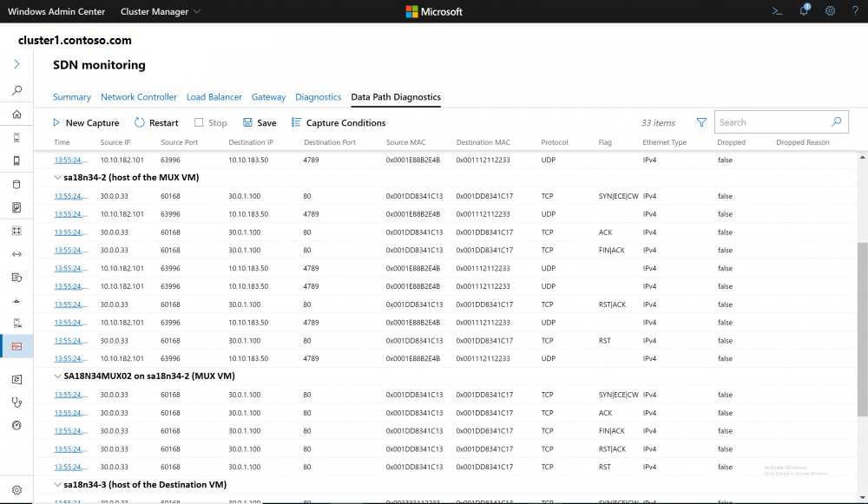Sort by Ethernet Type column header
868x504 pixels.
tap(664, 142)
